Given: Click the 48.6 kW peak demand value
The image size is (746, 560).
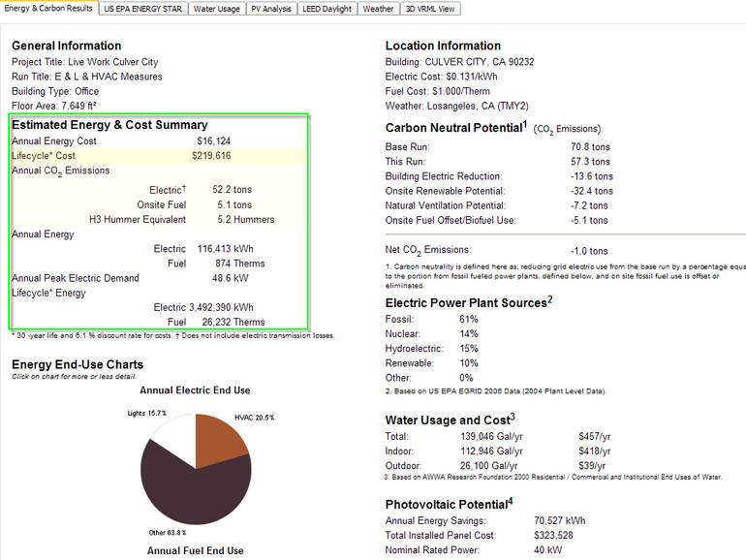Looking at the screenshot, I should pyautogui.click(x=231, y=278).
